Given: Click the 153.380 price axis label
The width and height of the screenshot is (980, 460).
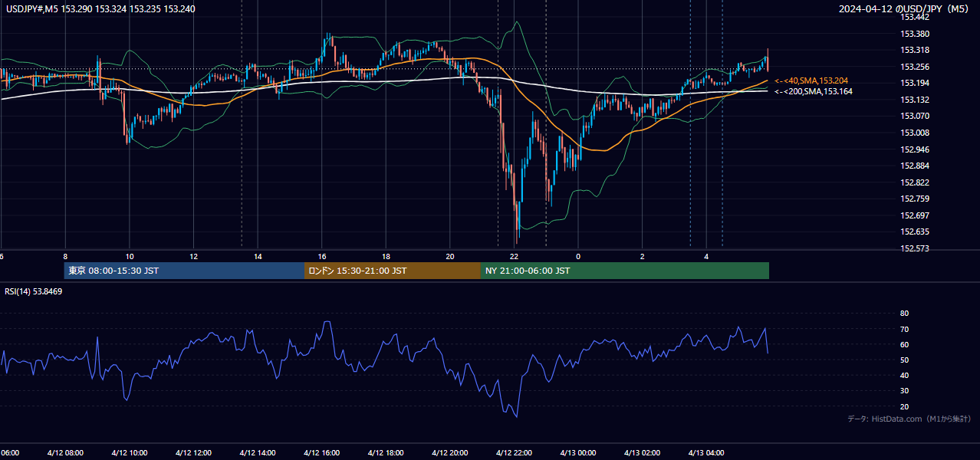Looking at the screenshot, I should pos(914,34).
